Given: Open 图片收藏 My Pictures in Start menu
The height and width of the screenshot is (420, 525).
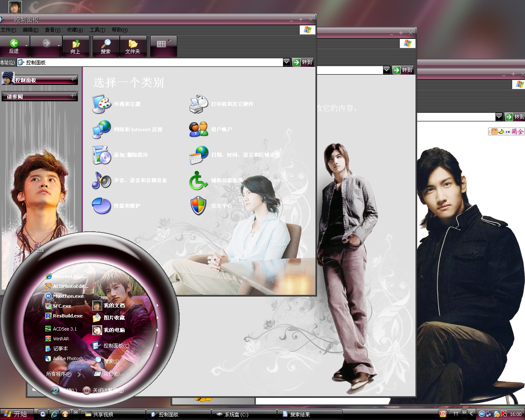Looking at the screenshot, I should [109, 318].
